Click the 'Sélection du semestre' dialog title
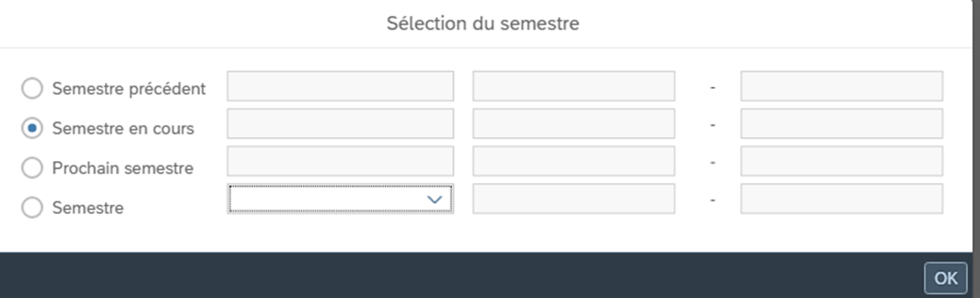Screen dimensions: 980x298 pos(482,24)
